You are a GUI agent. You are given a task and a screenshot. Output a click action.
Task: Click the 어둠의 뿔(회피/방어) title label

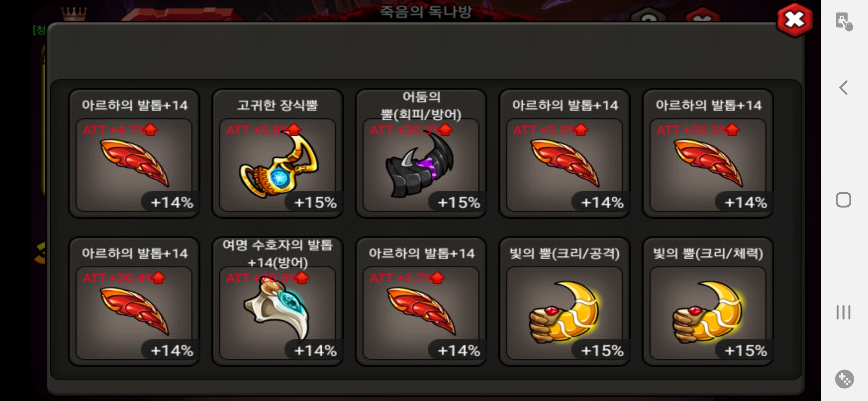(421, 105)
